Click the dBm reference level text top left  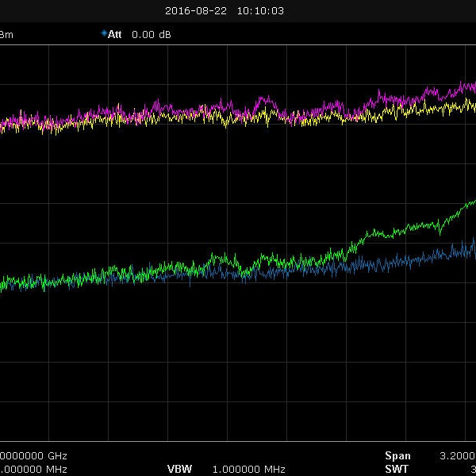pos(6,34)
